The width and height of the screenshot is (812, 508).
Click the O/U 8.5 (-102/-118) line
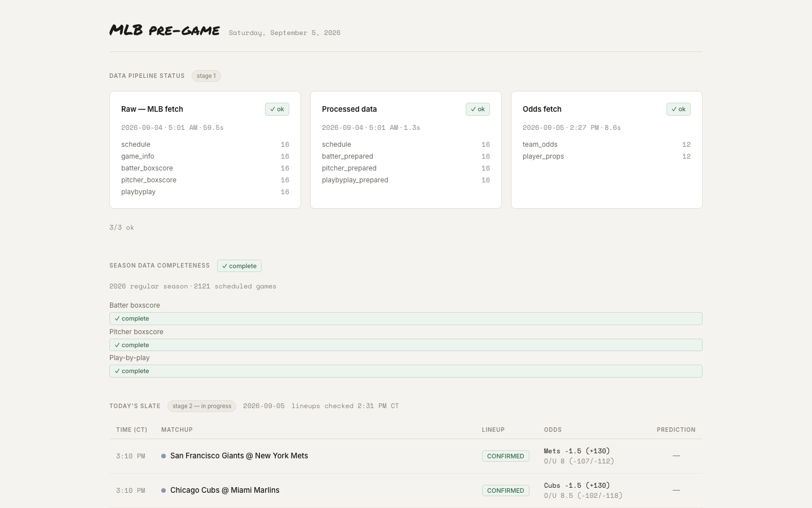click(583, 496)
